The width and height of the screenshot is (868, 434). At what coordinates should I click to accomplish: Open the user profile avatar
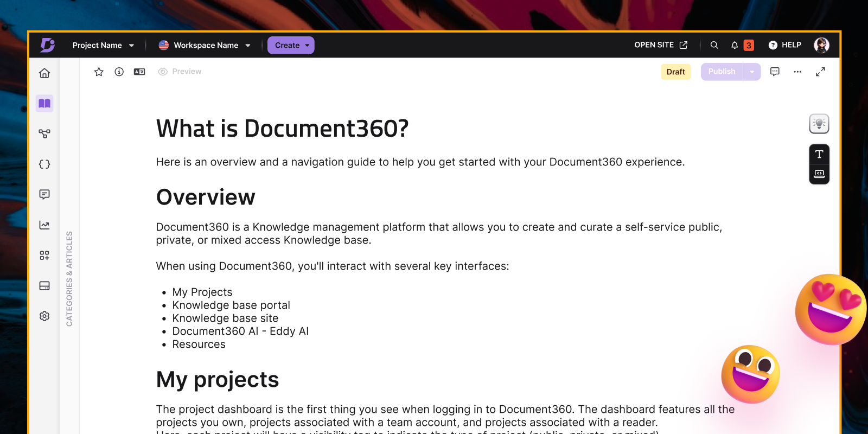(821, 45)
